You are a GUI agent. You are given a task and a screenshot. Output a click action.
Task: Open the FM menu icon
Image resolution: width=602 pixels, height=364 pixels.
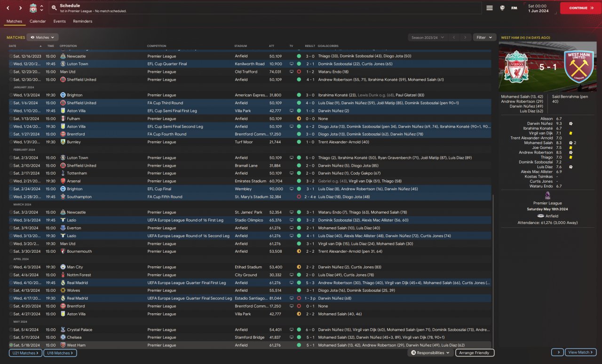point(515,8)
